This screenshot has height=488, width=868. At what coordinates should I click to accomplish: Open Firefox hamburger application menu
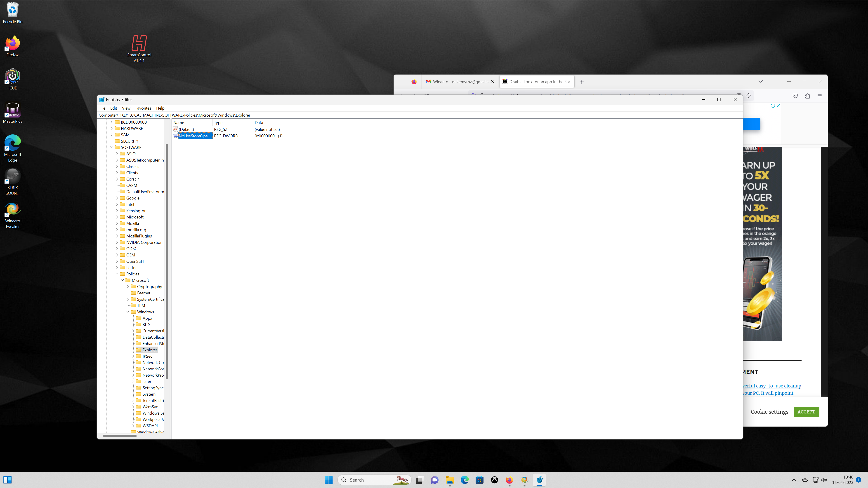click(x=819, y=96)
